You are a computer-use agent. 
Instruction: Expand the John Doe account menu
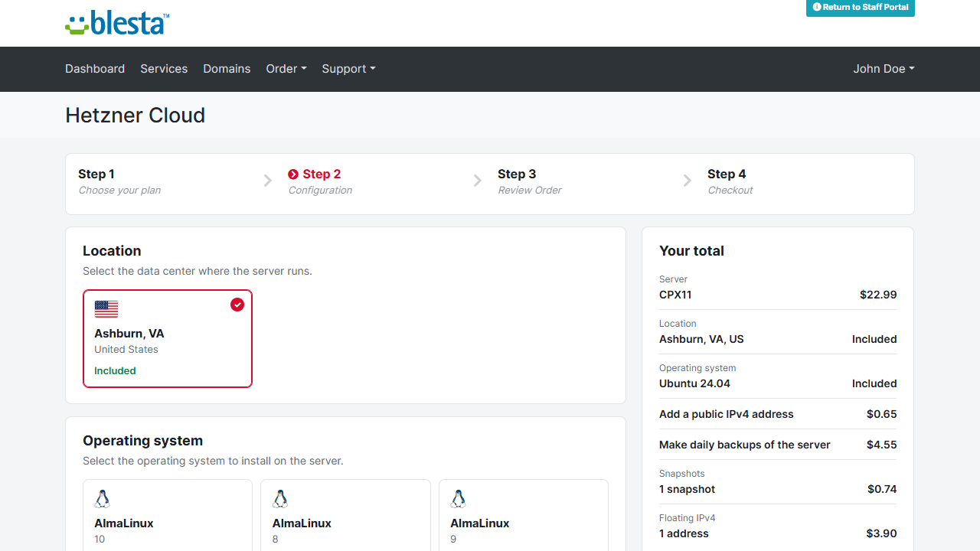point(884,69)
